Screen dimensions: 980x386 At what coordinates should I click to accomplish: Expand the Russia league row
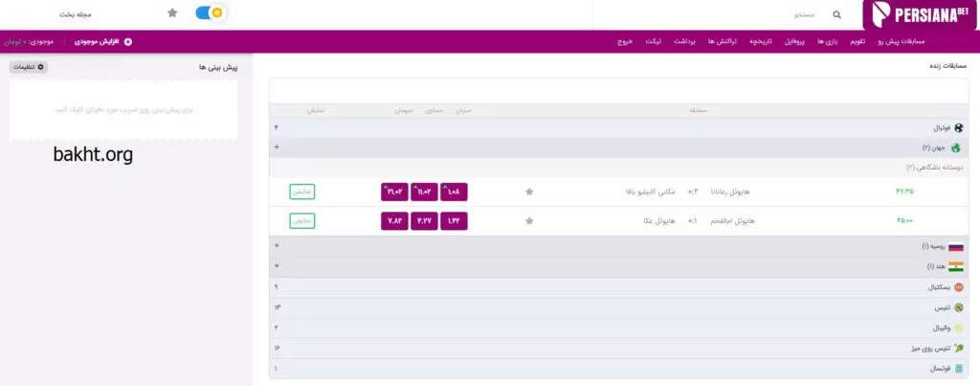coord(277,246)
